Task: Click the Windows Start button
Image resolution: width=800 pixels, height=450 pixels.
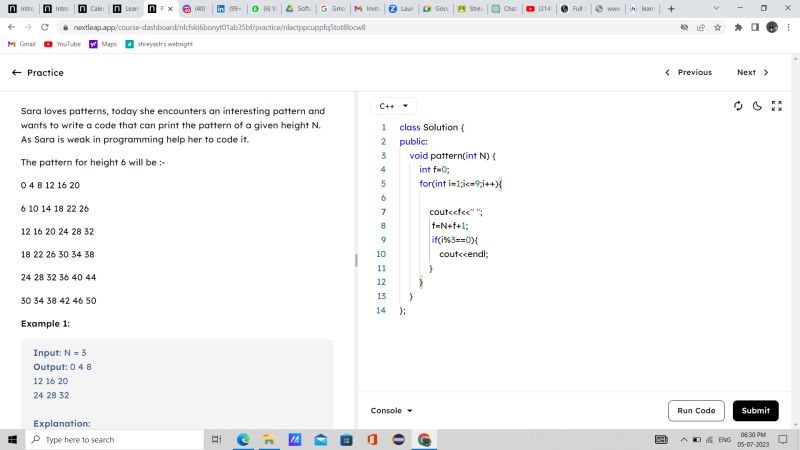Action: (x=14, y=440)
